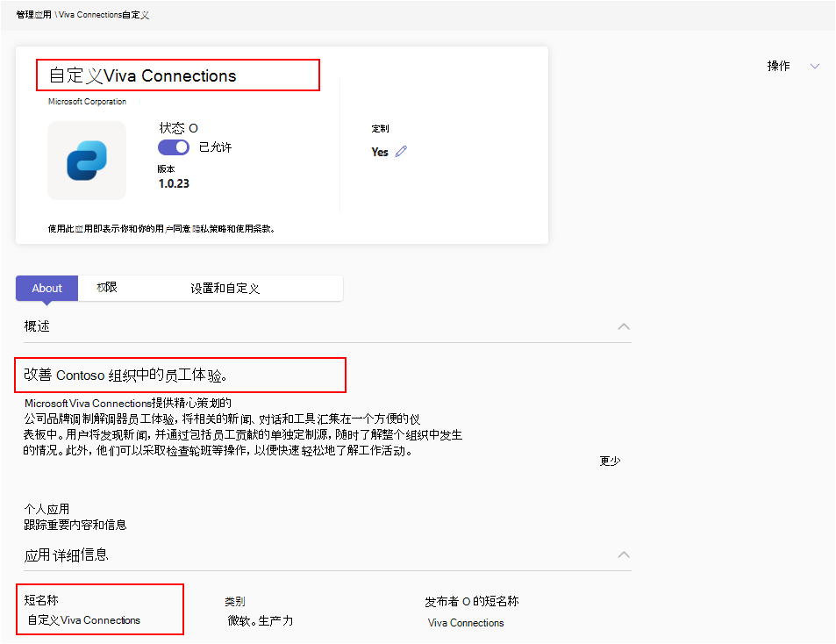
Task: Click the 更少 link to collapse description
Action: [609, 460]
